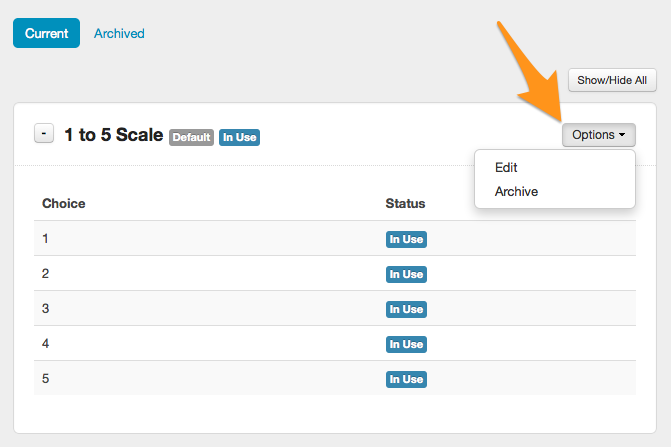The height and width of the screenshot is (447, 671).
Task: Open the Archived tab
Action: click(119, 33)
